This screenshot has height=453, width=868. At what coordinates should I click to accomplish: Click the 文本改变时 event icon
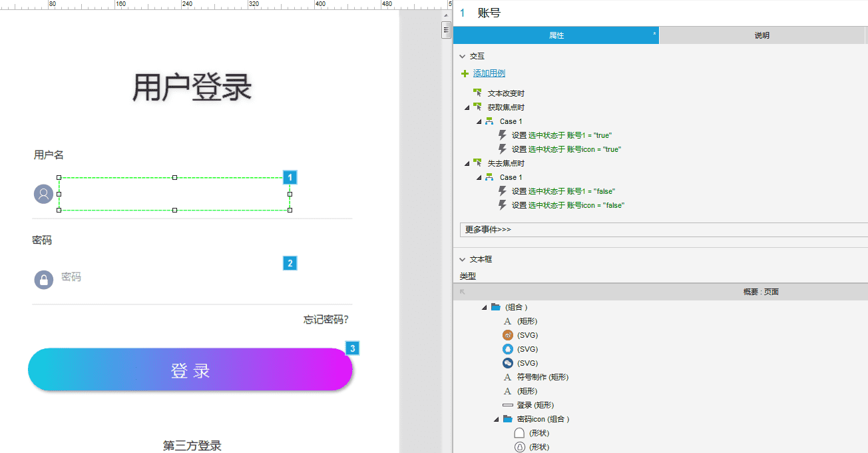pos(477,93)
